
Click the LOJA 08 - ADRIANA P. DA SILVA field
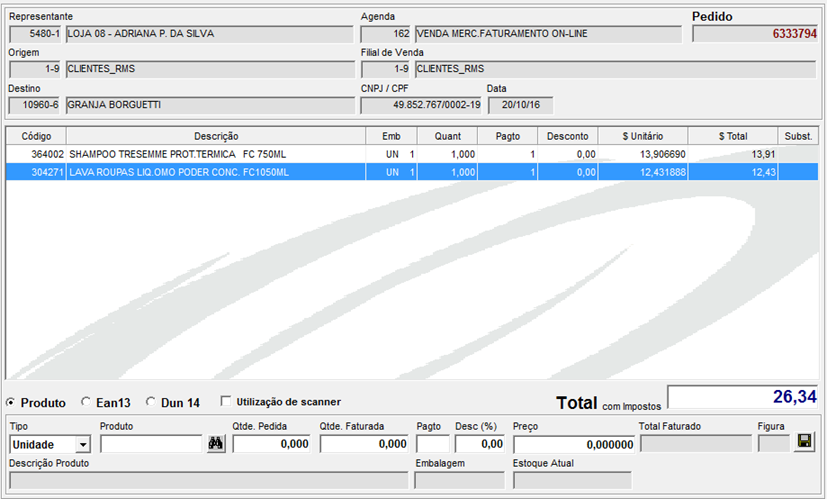point(209,34)
